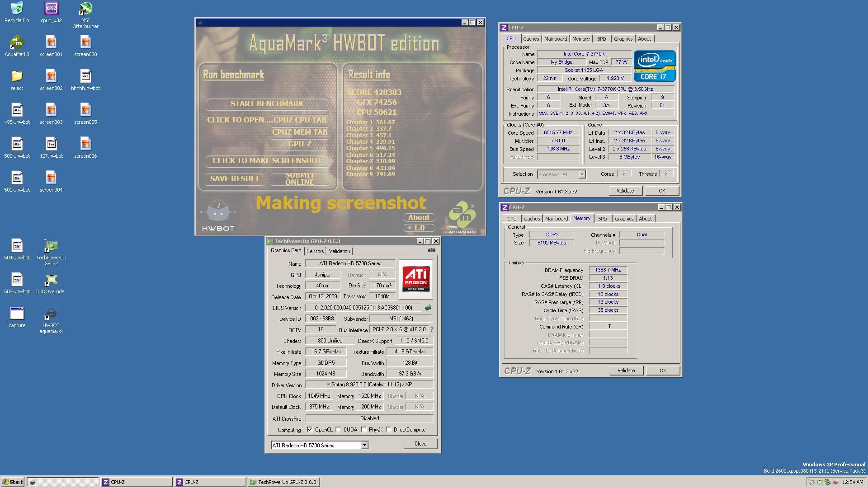
Task: Select screen000 image file
Action: tap(85, 46)
